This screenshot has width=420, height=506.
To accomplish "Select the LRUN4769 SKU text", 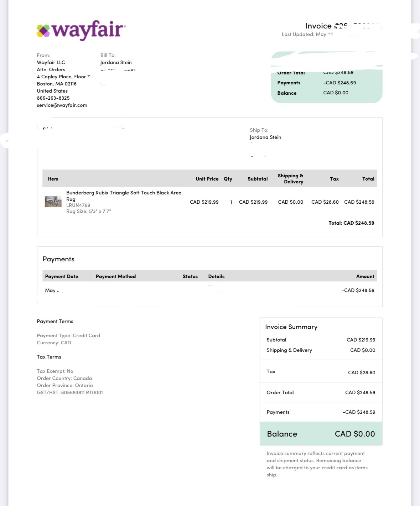I will pos(78,205).
